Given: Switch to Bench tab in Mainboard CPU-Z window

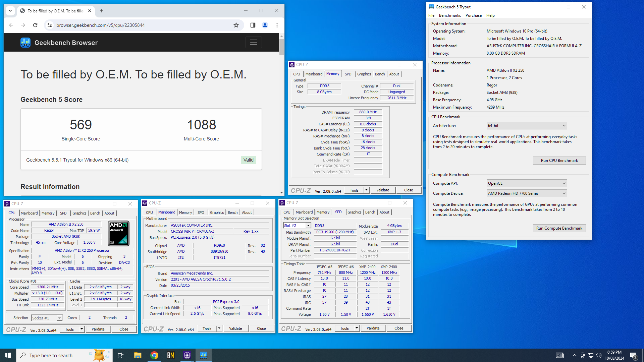Looking at the screenshot, I should [232, 213].
